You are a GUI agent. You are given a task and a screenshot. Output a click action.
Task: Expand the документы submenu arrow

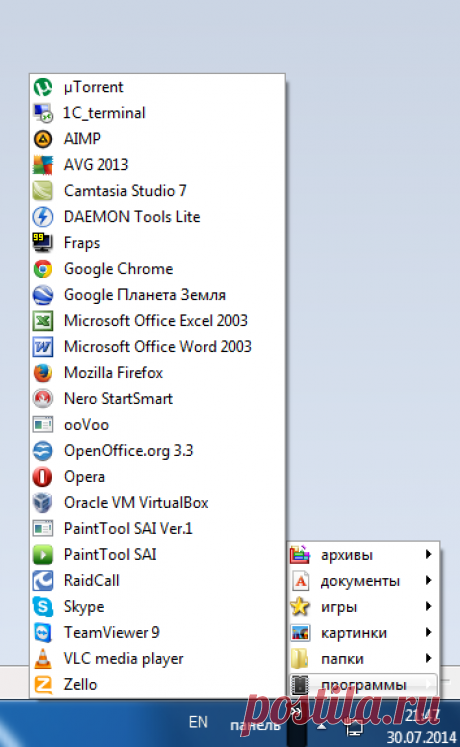(428, 581)
